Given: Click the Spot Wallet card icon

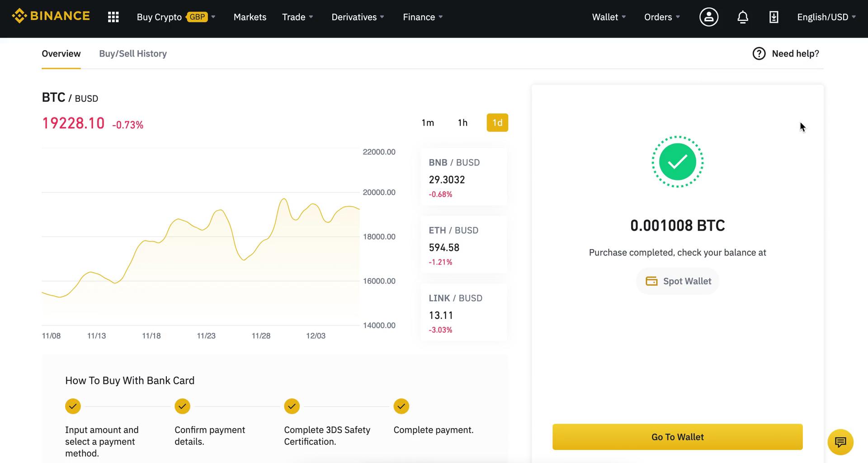Looking at the screenshot, I should (651, 281).
